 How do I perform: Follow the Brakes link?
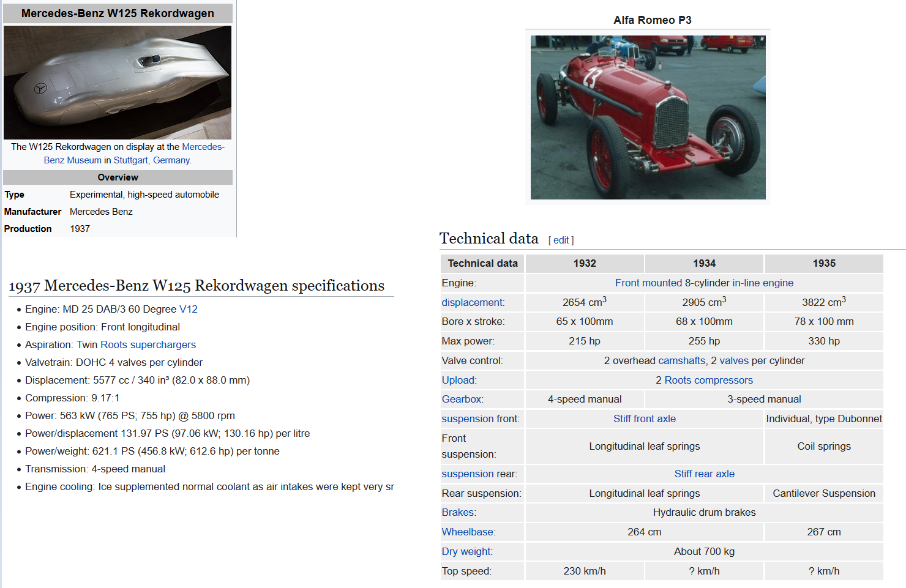pyautogui.click(x=458, y=513)
